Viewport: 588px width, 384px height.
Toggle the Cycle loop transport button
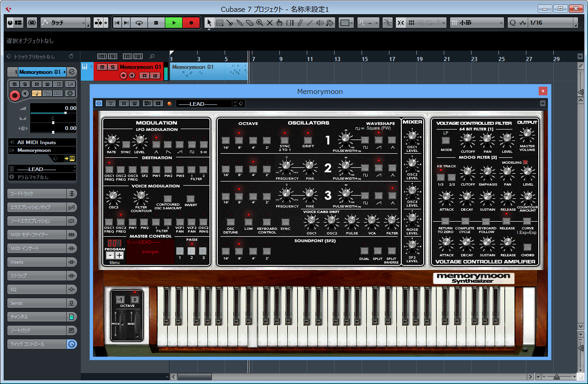[x=139, y=22]
